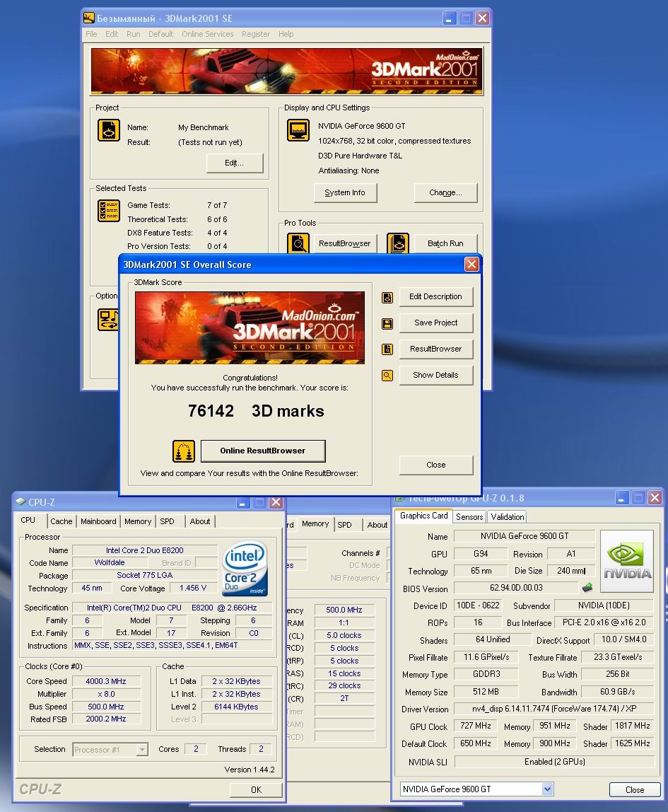Click the Save Project floppy icon
This screenshot has width=668, height=812.
[387, 324]
